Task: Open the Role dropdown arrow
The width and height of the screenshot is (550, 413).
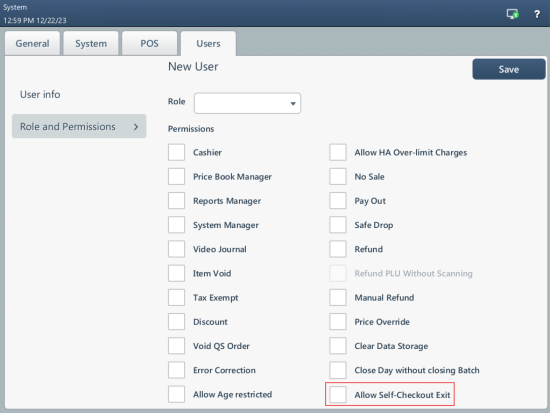Action: [x=293, y=104]
